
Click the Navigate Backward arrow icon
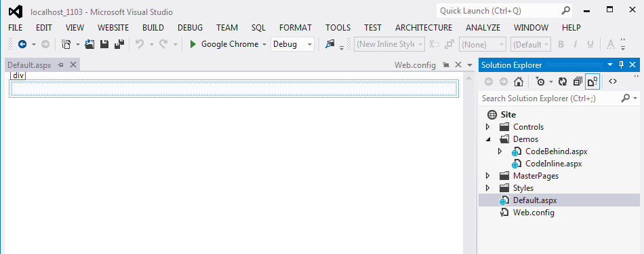(22, 44)
